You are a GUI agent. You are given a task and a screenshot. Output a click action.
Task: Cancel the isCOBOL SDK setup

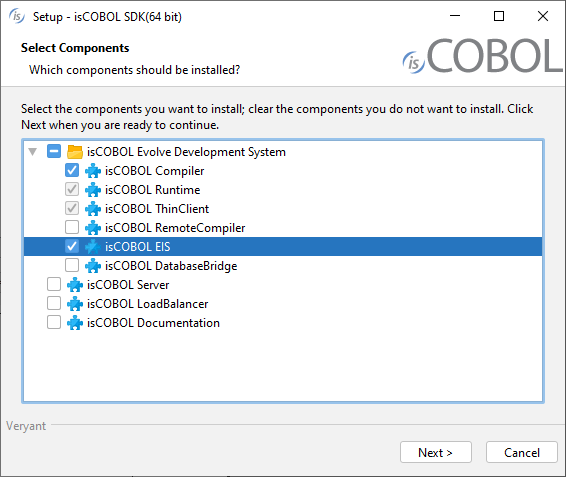(x=522, y=452)
